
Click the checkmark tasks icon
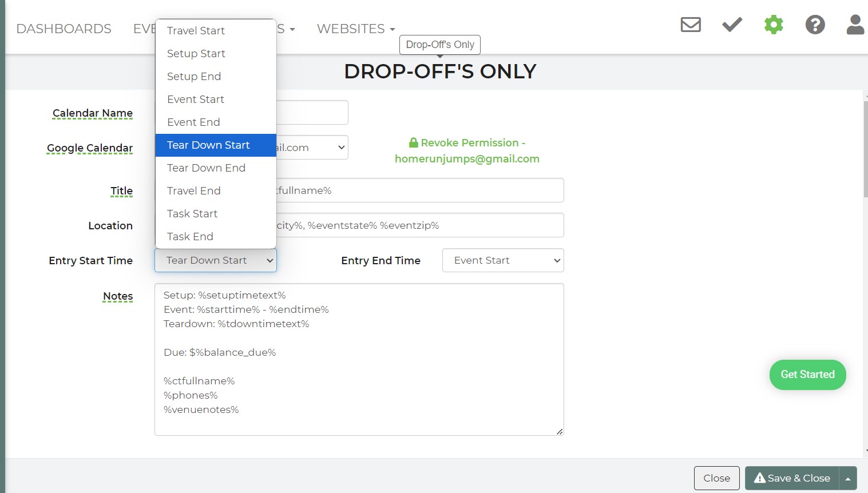tap(732, 25)
